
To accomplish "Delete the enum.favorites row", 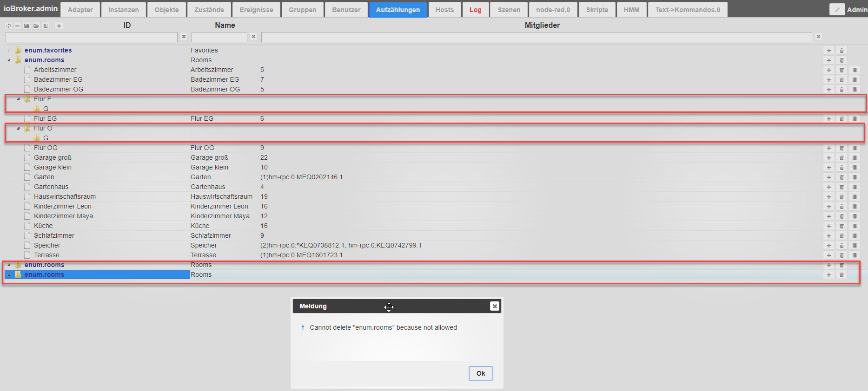I will click(x=841, y=51).
